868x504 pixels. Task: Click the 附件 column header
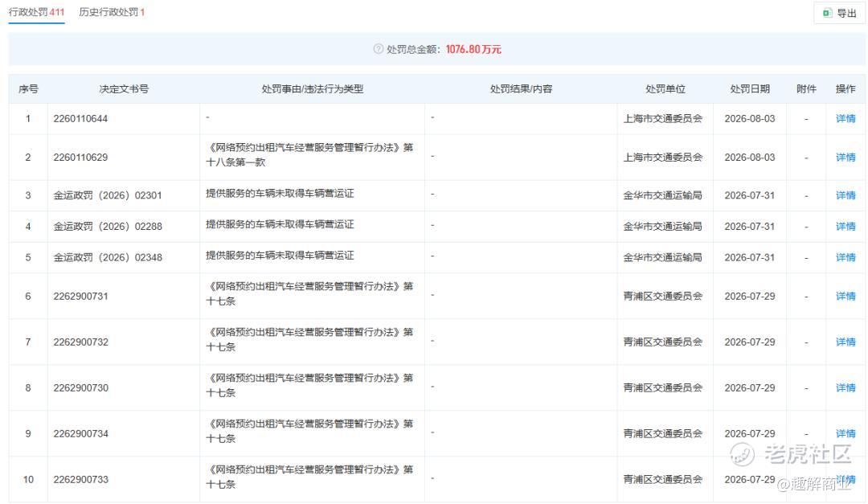click(x=806, y=89)
